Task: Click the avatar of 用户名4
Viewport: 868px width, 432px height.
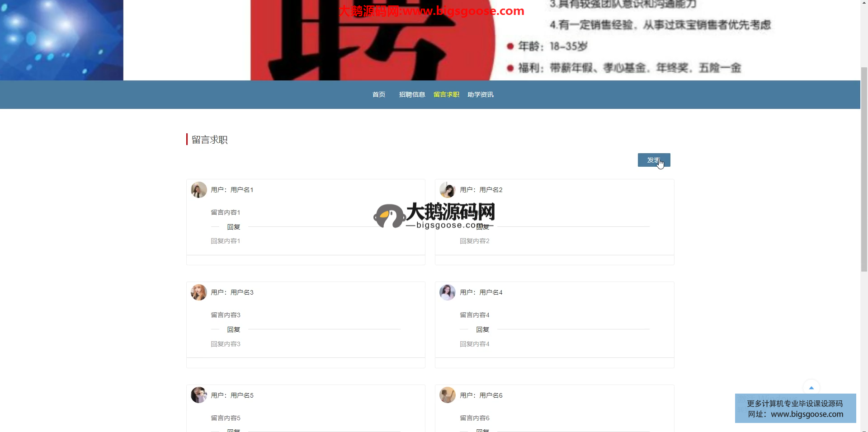Action: (x=448, y=292)
